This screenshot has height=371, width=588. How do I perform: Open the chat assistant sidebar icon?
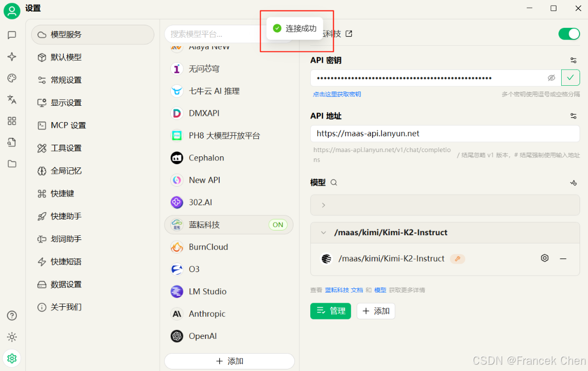(12, 35)
